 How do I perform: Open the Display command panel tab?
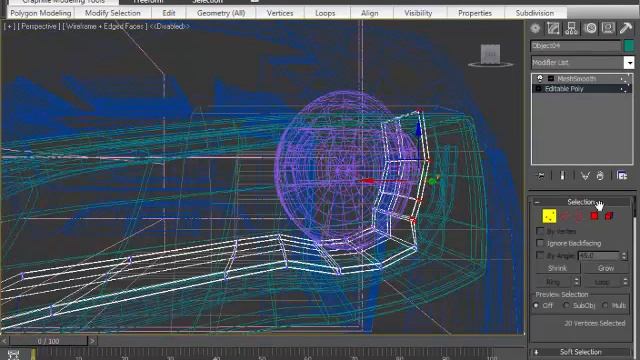[608, 28]
